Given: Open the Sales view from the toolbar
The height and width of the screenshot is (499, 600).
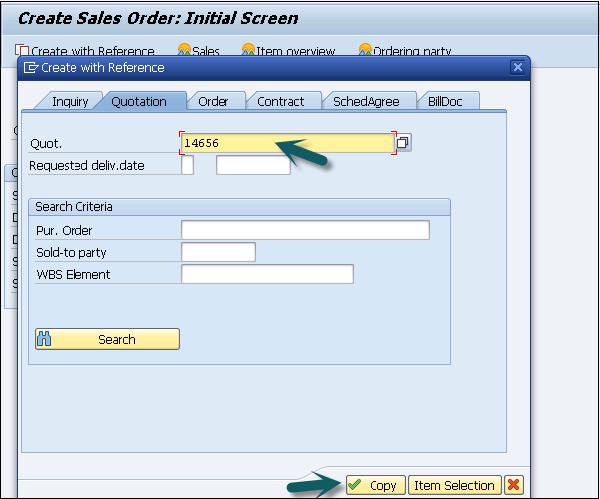Looking at the screenshot, I should 198,50.
